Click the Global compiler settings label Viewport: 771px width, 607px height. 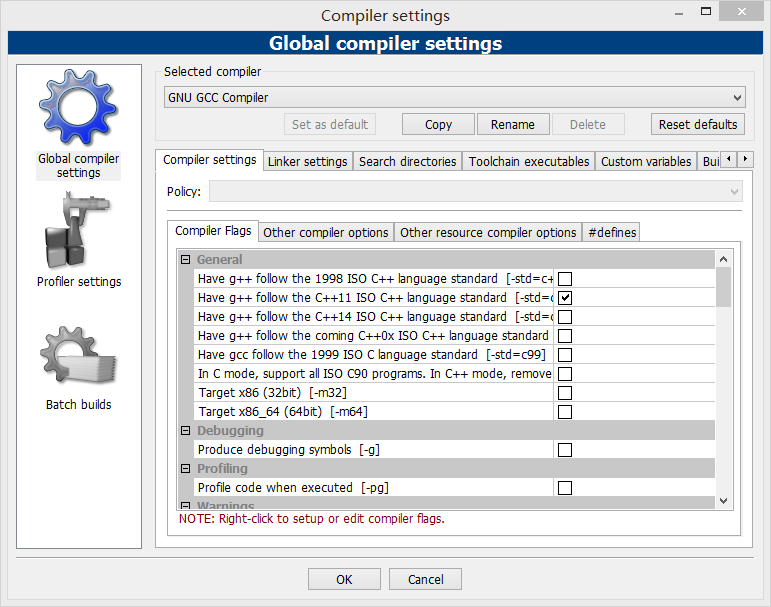[x=78, y=166]
